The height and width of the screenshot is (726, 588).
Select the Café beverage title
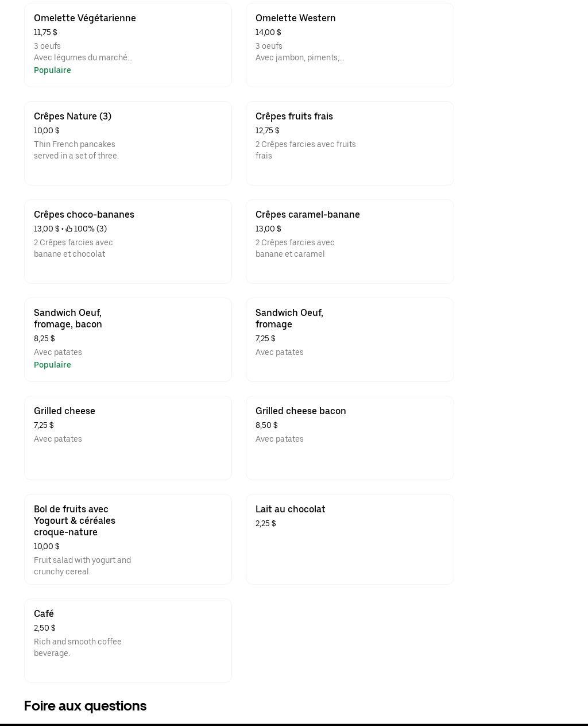pyautogui.click(x=44, y=614)
